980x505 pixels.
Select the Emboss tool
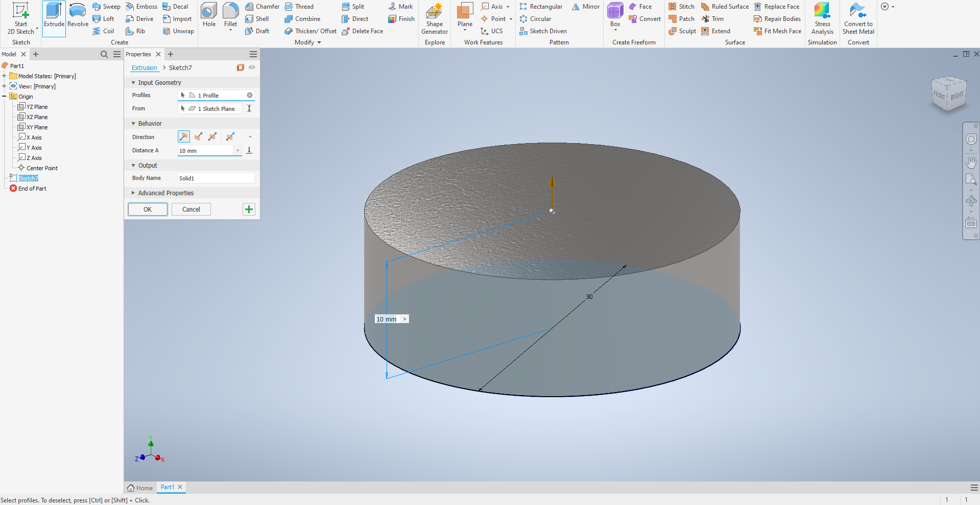(x=141, y=7)
